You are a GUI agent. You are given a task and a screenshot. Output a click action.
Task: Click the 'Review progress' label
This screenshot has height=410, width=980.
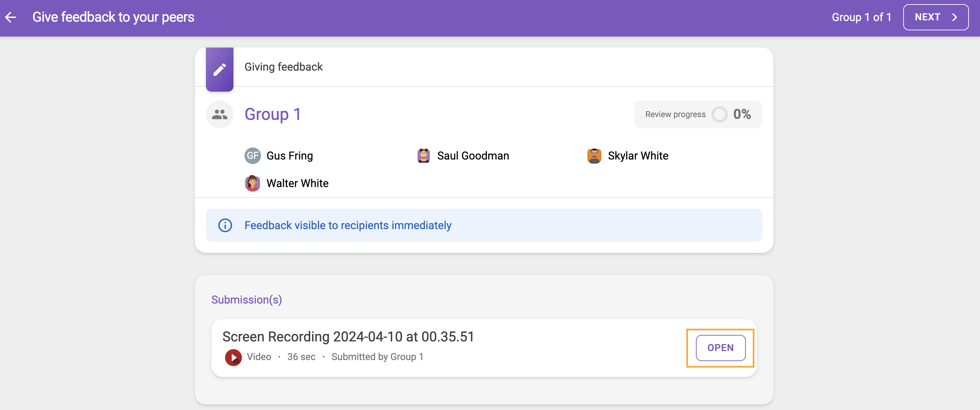click(675, 114)
